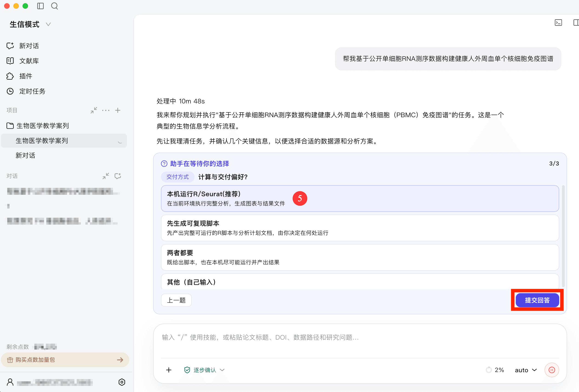Select option 先生成可复现脚本

click(360, 228)
